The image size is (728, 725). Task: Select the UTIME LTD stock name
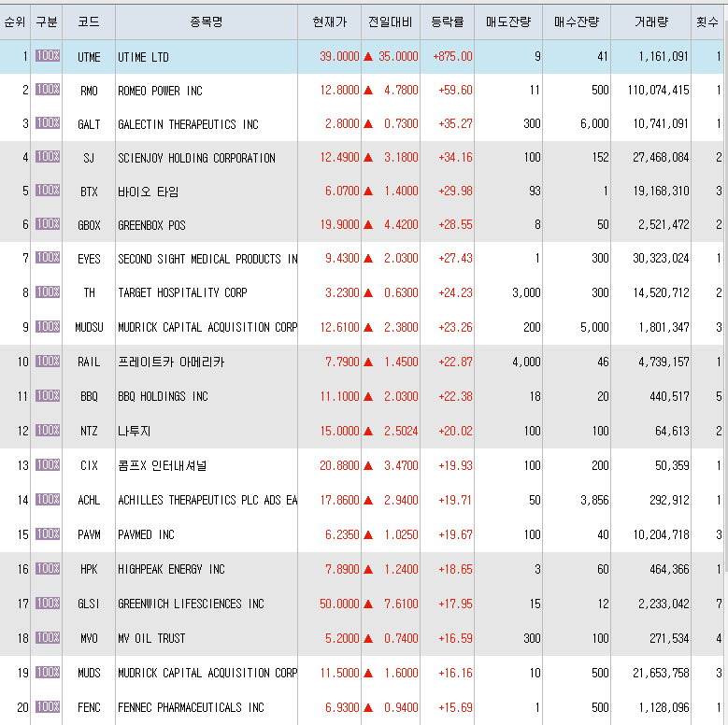click(143, 57)
